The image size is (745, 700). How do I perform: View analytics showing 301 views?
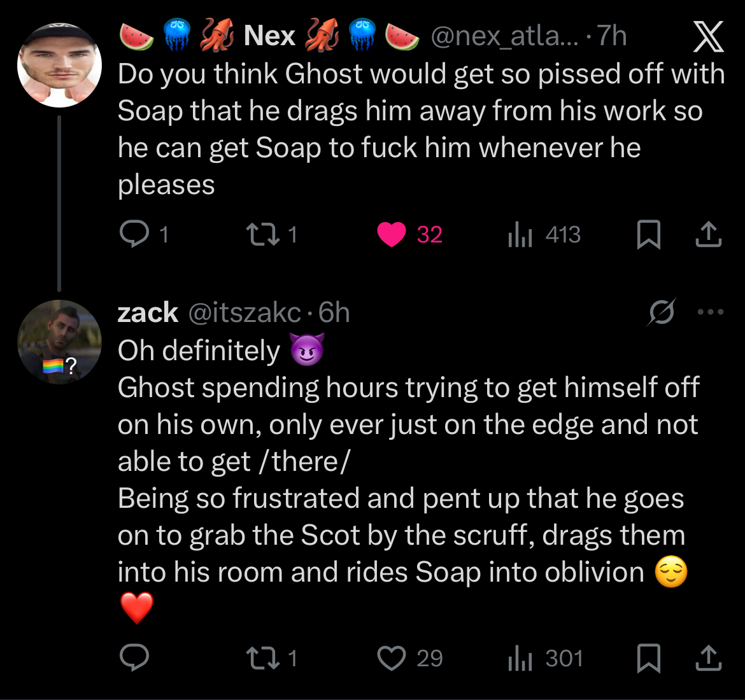(520, 658)
